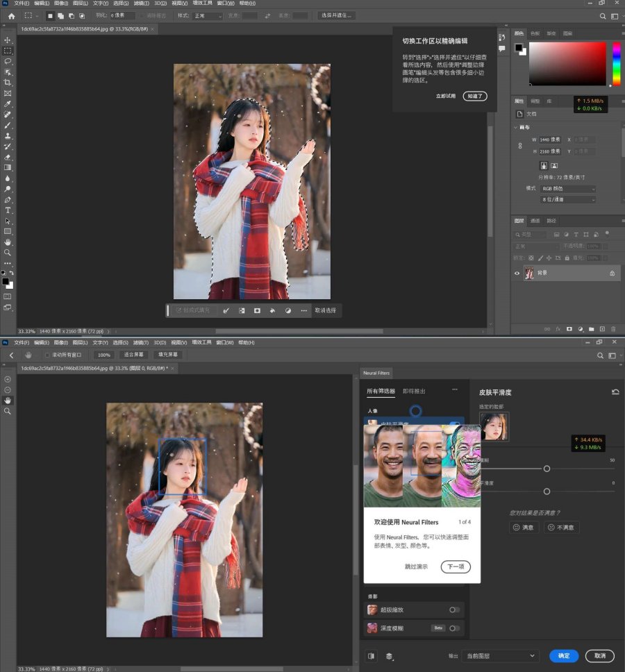The height and width of the screenshot is (672, 625).
Task: Click the Neural Filters reset arrow icon
Action: (615, 392)
